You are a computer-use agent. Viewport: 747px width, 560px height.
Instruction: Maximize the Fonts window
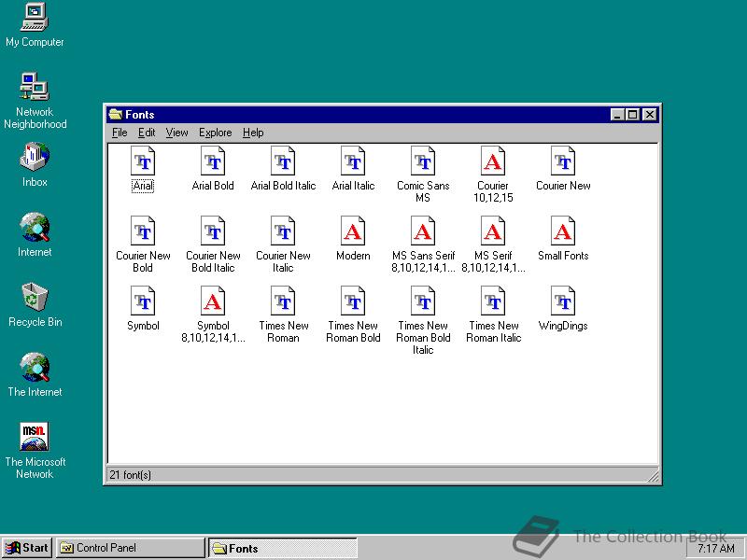(633, 115)
